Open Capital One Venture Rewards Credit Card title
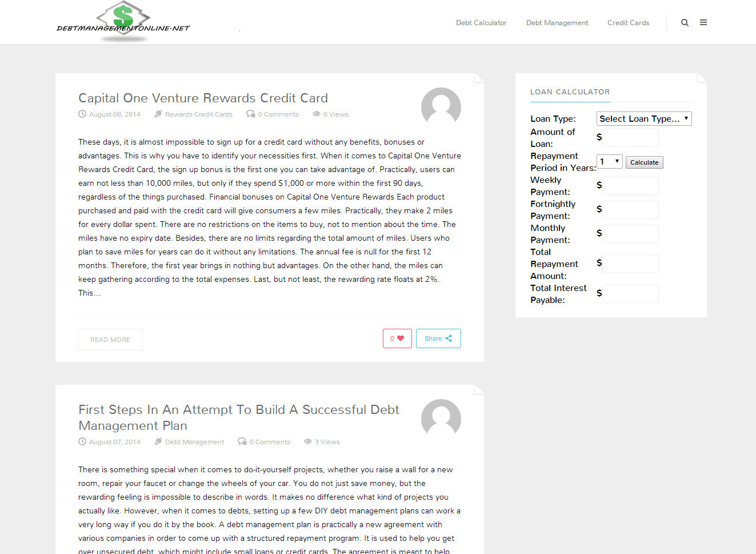Image resolution: width=756 pixels, height=554 pixels. [x=203, y=98]
